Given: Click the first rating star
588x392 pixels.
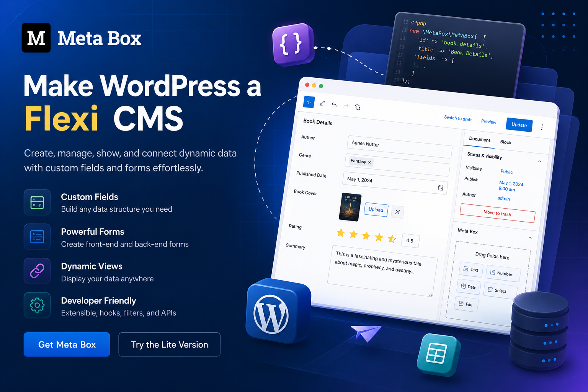Looking at the screenshot, I should point(341,232).
